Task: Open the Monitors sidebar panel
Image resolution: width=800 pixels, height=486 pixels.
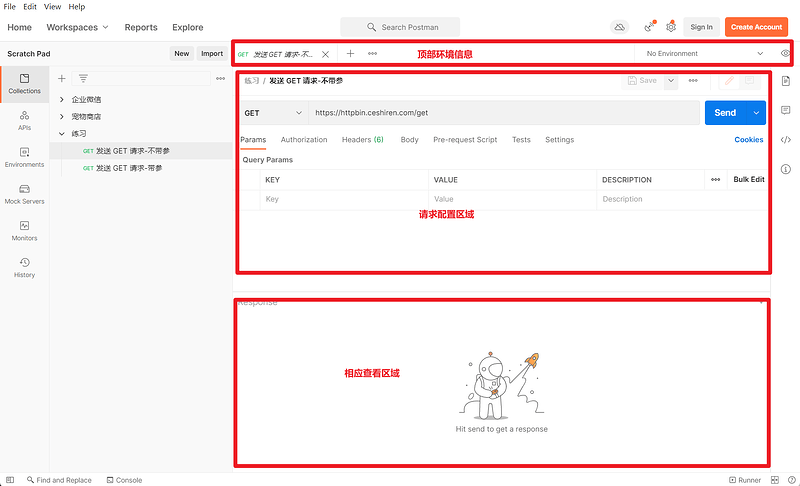Action: [x=24, y=231]
